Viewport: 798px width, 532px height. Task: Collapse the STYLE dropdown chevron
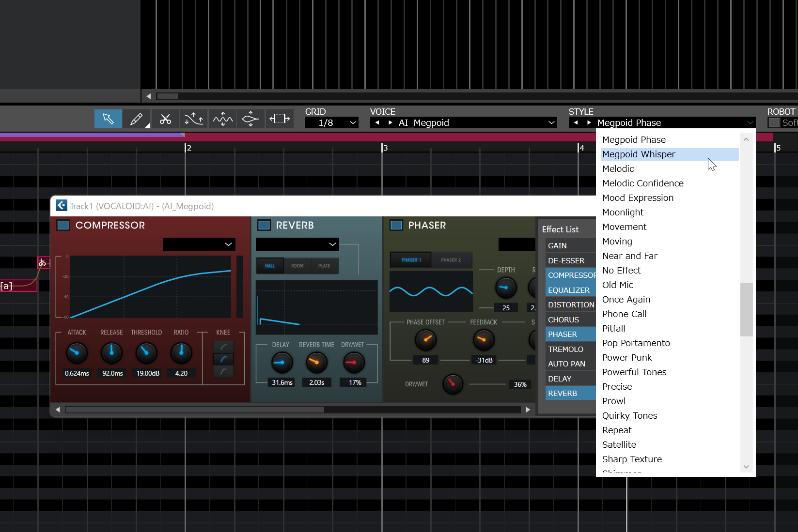coord(750,122)
